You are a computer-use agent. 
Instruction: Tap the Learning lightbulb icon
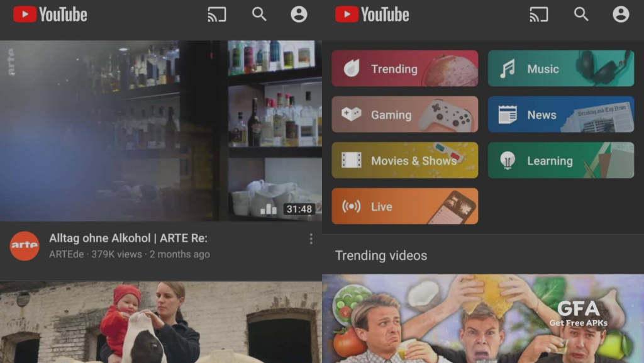click(508, 160)
